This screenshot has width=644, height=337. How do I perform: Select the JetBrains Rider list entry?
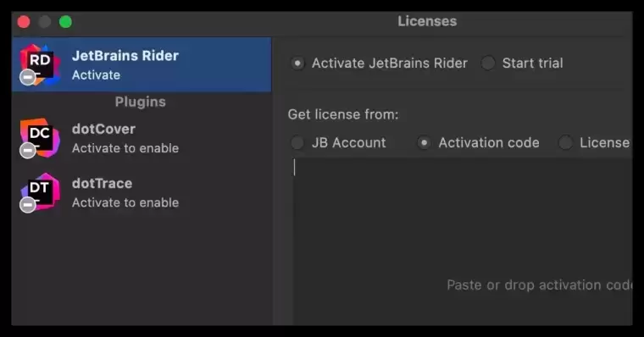(x=142, y=64)
